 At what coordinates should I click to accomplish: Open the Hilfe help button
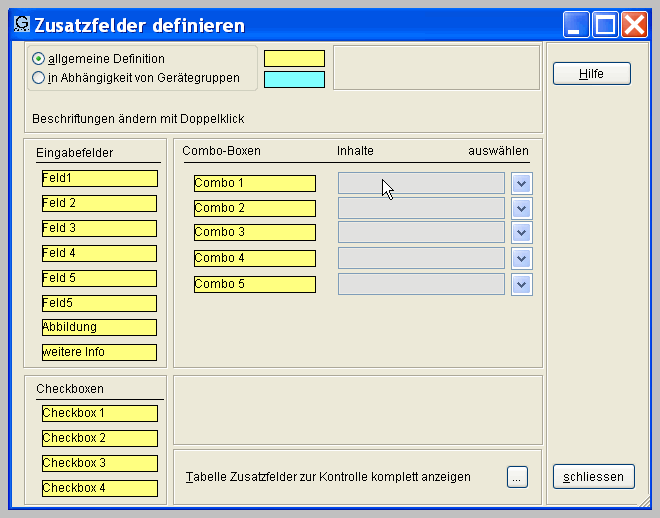(x=591, y=74)
